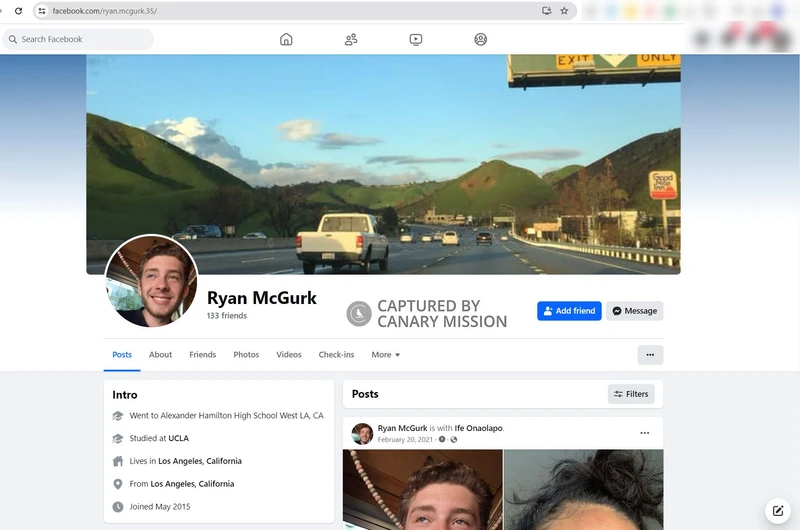The height and width of the screenshot is (530, 800).
Task: Click the install app icon in address bar
Action: pyautogui.click(x=546, y=11)
